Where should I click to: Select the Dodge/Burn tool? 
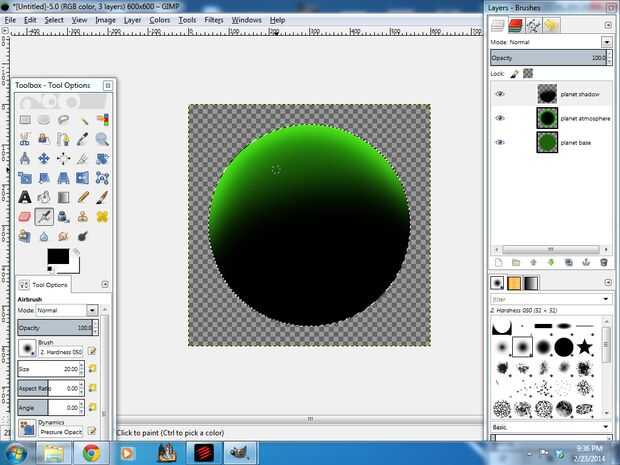pos(83,236)
